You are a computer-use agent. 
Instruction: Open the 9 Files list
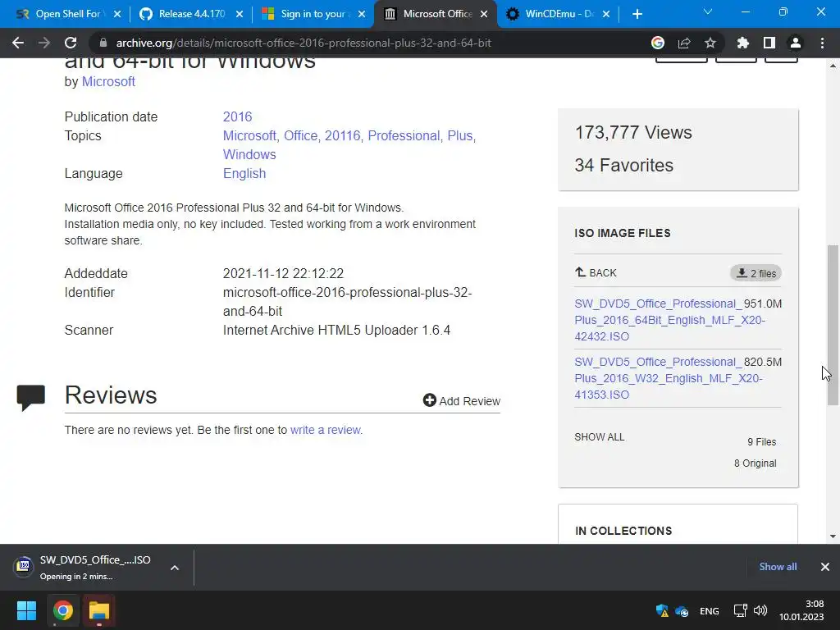762,442
